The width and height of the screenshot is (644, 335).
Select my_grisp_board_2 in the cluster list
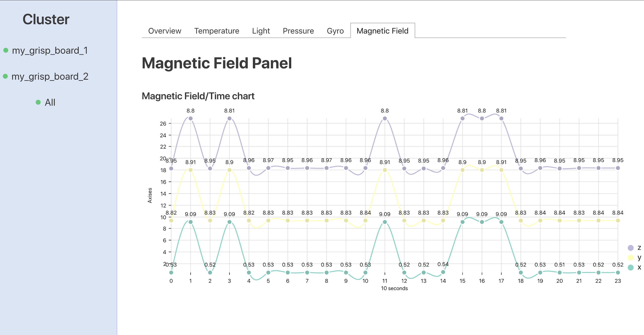(50, 76)
